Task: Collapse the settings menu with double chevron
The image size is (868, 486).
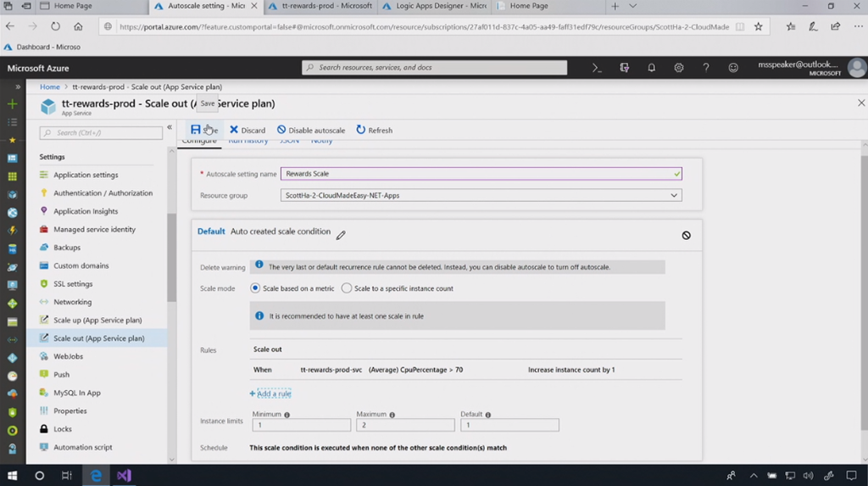Action: 170,127
